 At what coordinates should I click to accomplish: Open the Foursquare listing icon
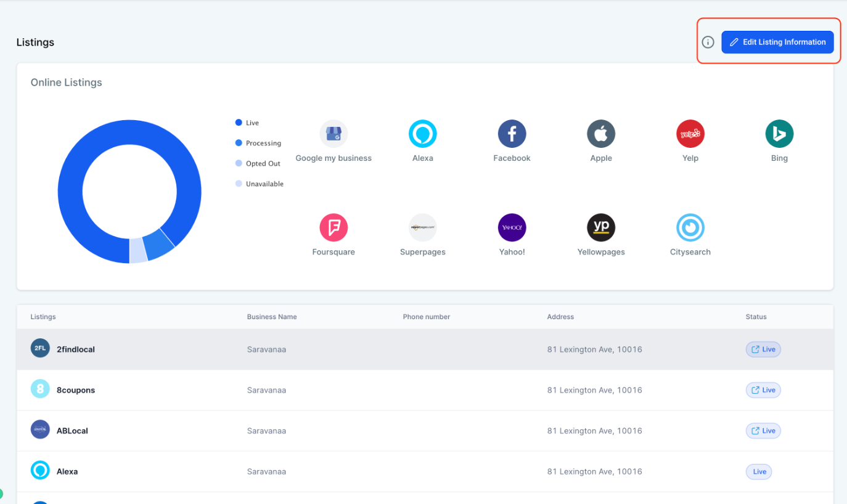[x=333, y=227]
